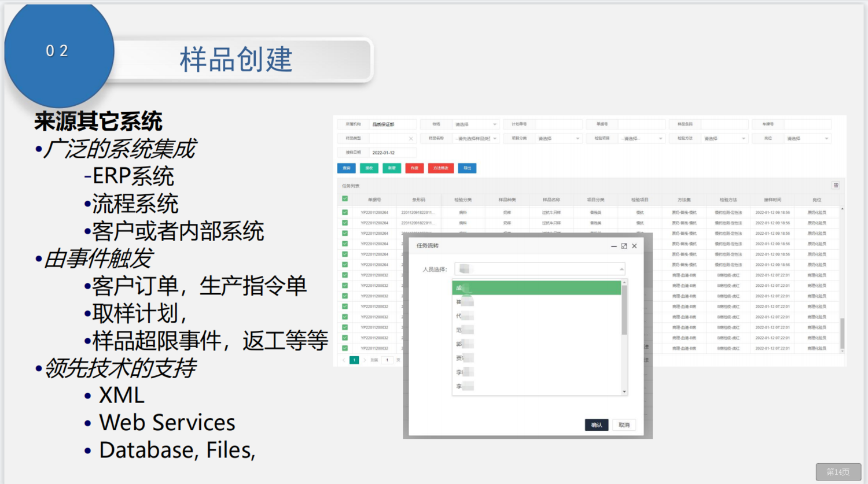
Task: Focus the 单据号 input field
Action: (642, 124)
